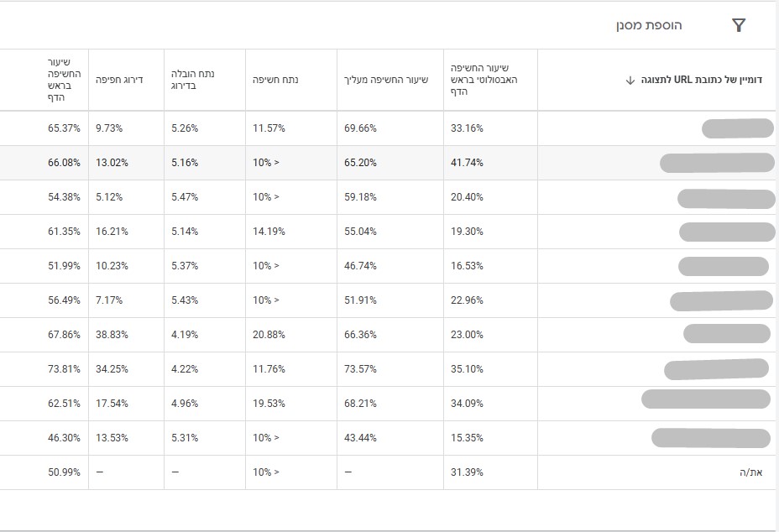
Task: Click the 50.99% top of page rate cell
Action: tap(64, 472)
